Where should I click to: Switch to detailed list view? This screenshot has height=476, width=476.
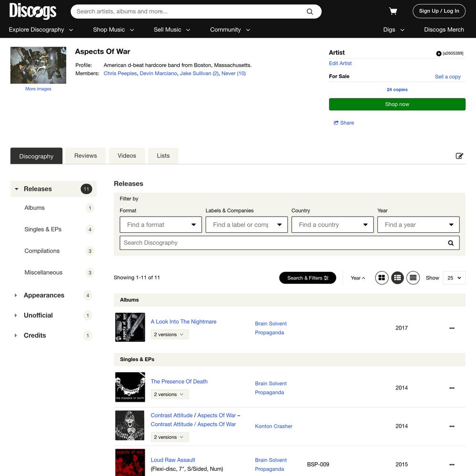pyautogui.click(x=397, y=278)
